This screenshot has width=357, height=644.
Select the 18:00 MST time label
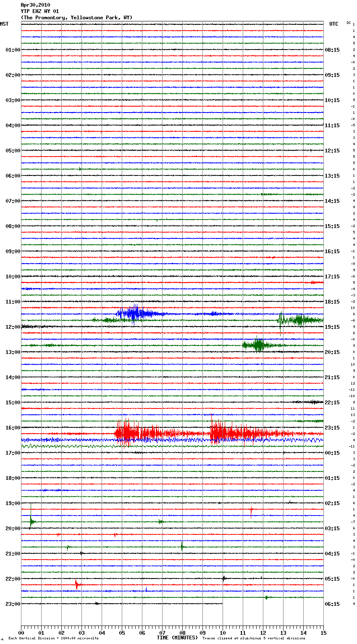pos(13,478)
